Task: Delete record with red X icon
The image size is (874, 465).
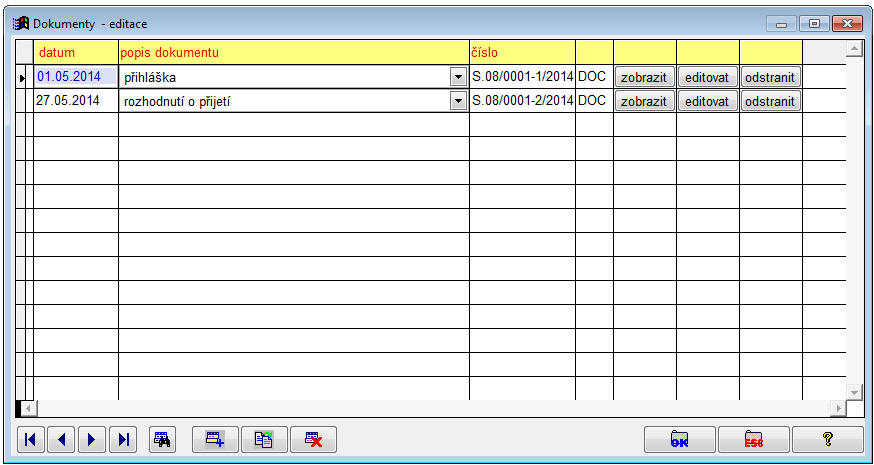Action: pyautogui.click(x=313, y=440)
